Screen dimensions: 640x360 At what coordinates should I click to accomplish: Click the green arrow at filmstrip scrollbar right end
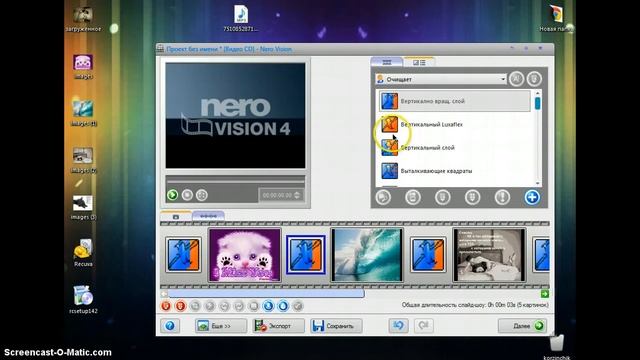point(544,294)
